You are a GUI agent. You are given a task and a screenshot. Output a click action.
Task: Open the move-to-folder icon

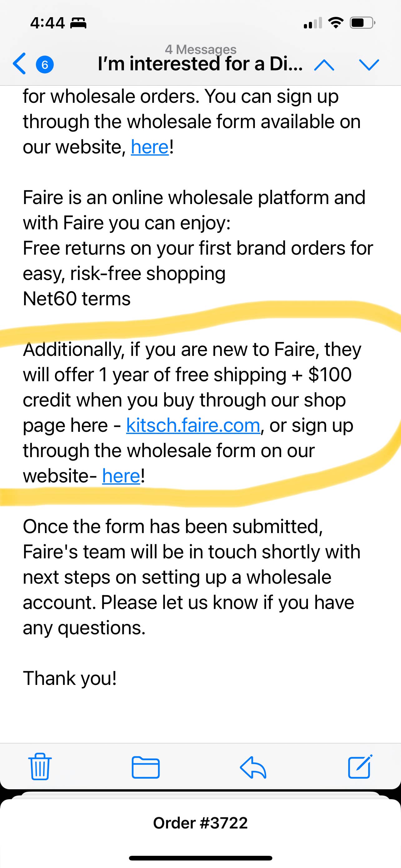[146, 767]
